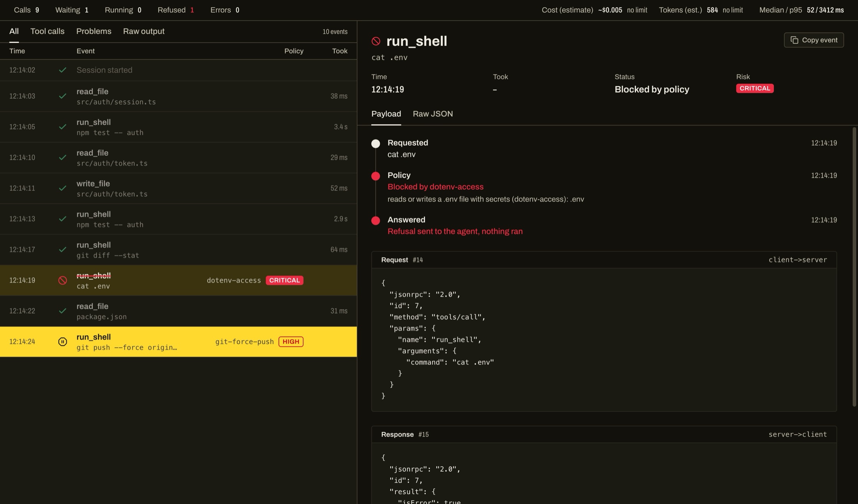Switch to the Raw JSON tab

tap(433, 114)
